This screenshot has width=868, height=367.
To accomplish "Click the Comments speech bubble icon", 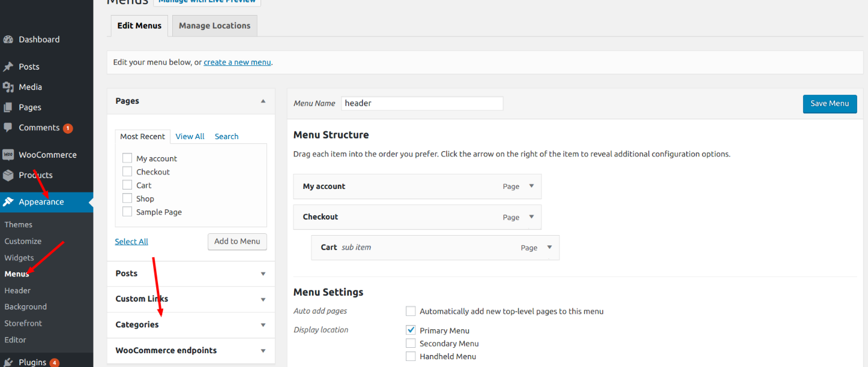I will (8, 128).
